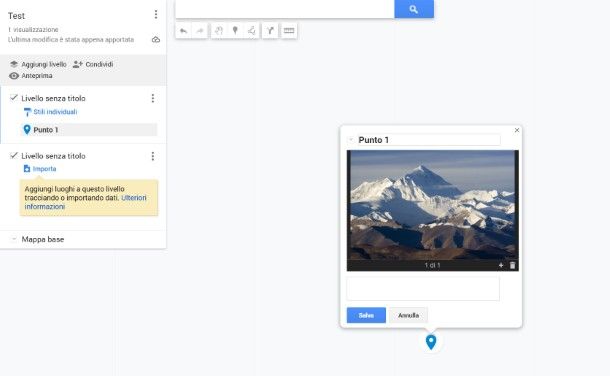Viewport: 610px width, 376px height.
Task: Select the Add directions tool
Action: pos(270,31)
